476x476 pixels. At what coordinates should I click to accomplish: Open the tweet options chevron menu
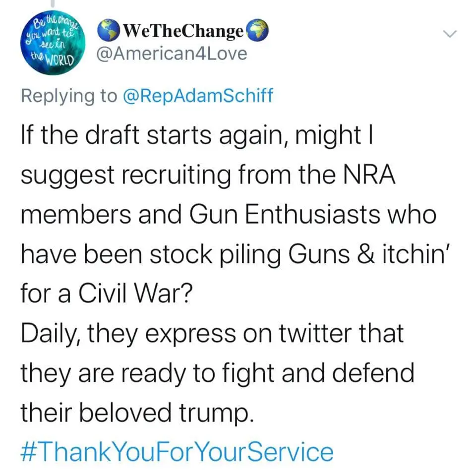tap(449, 34)
